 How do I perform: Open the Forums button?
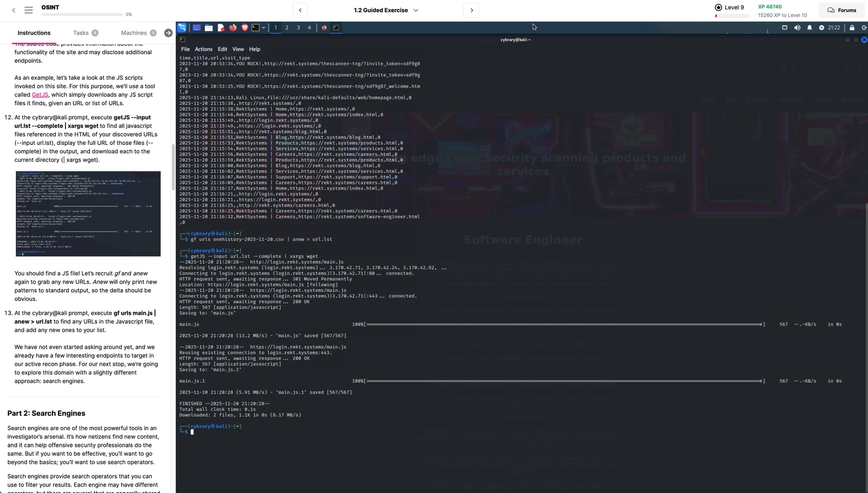tap(841, 10)
